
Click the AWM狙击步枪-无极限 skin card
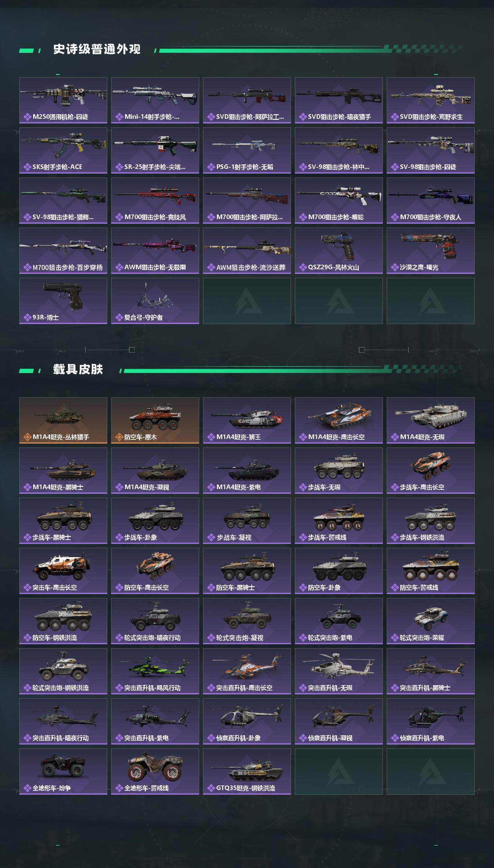155,251
